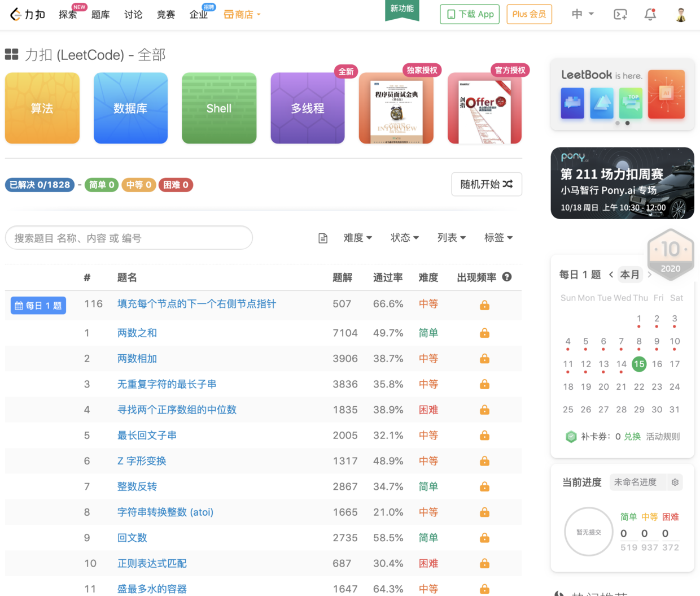Click the grid icon beside 力扣 title

coord(12,55)
